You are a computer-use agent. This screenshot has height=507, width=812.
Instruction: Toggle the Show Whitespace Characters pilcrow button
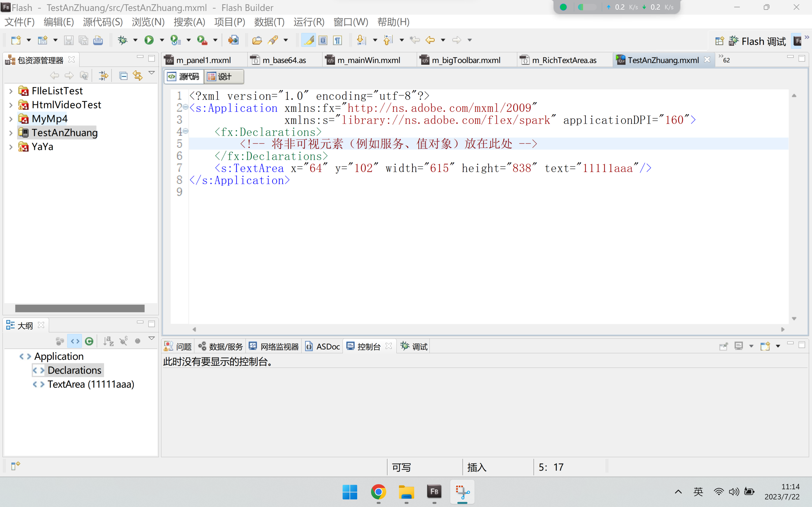point(337,40)
